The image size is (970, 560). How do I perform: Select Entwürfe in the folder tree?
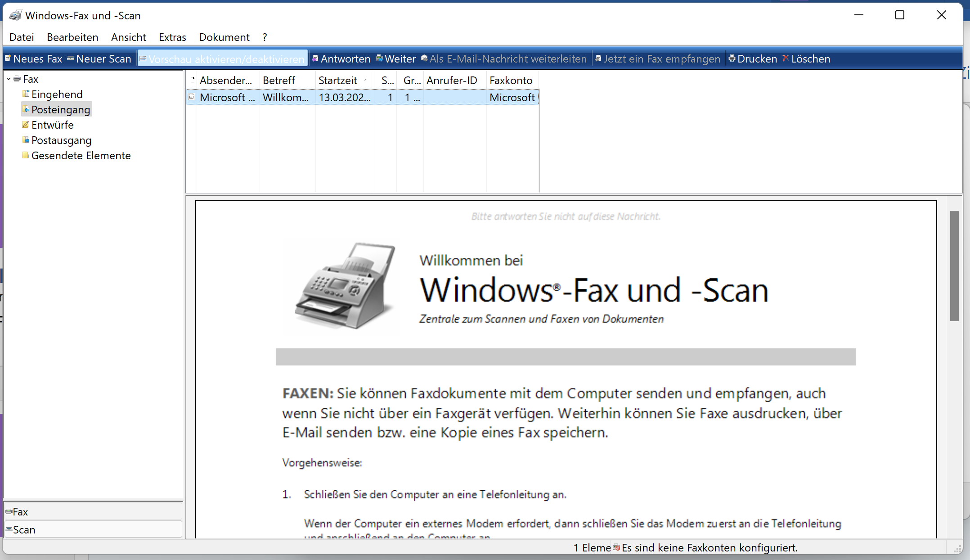(53, 125)
